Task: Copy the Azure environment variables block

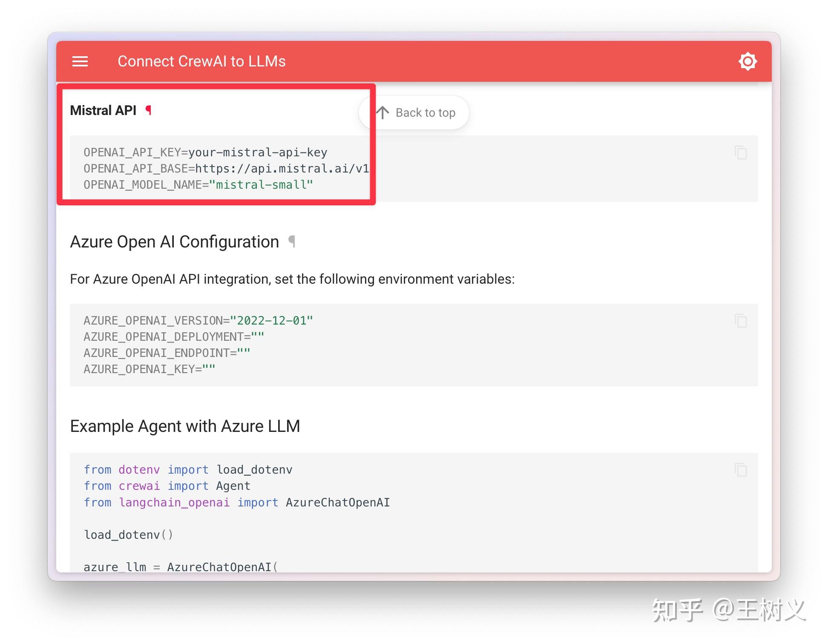Action: [741, 321]
